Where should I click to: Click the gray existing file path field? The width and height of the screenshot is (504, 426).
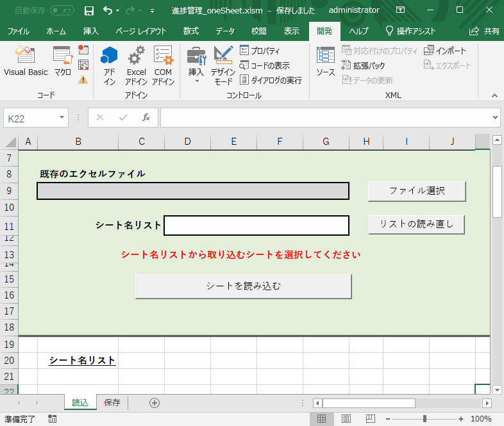(193, 191)
